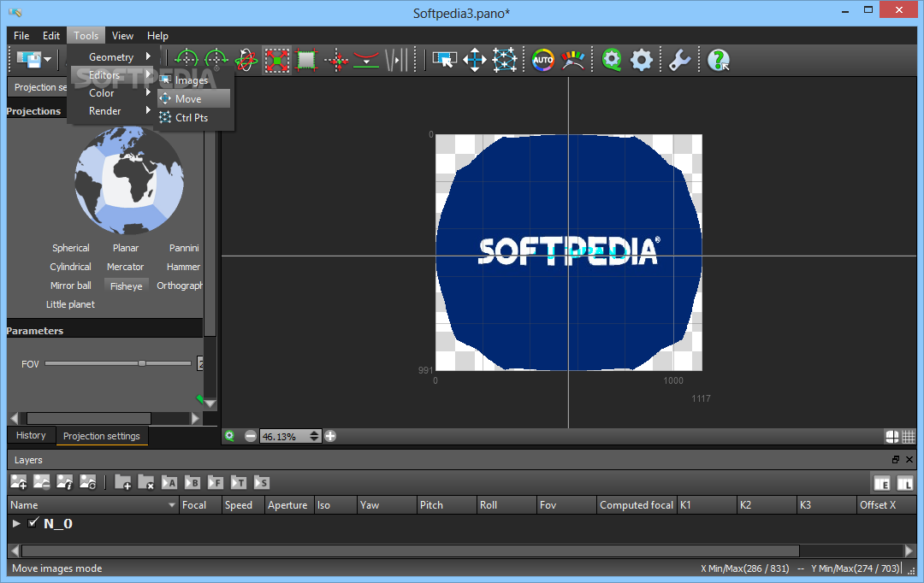Open the save icon dropdown arrow
This screenshot has width=924, height=583.
48,60
